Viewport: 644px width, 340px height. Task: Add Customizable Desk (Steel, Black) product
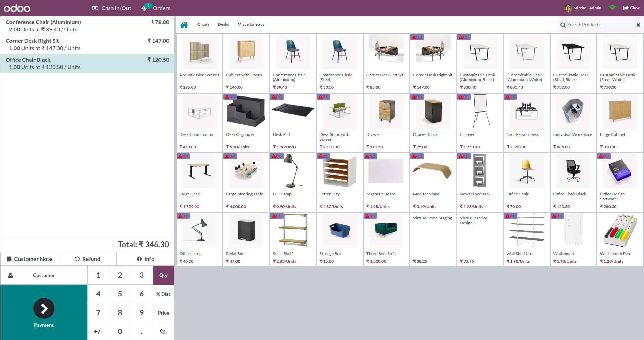tap(573, 63)
